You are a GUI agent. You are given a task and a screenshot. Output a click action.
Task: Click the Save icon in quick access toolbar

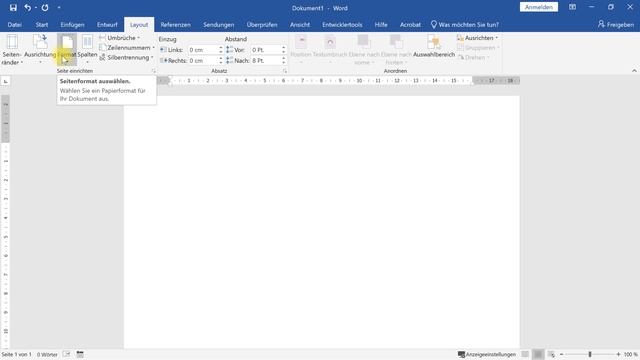click(13, 7)
